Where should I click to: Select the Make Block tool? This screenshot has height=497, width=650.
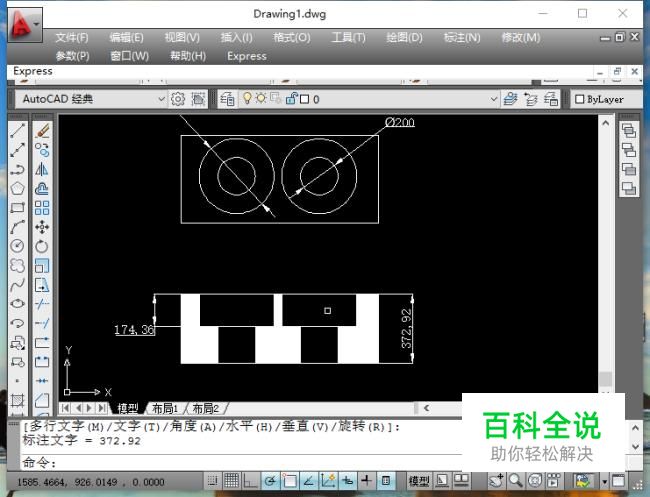(17, 361)
